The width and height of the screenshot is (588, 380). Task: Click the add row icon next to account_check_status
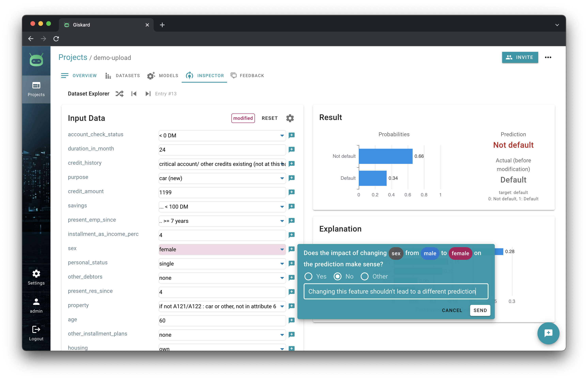[291, 135]
